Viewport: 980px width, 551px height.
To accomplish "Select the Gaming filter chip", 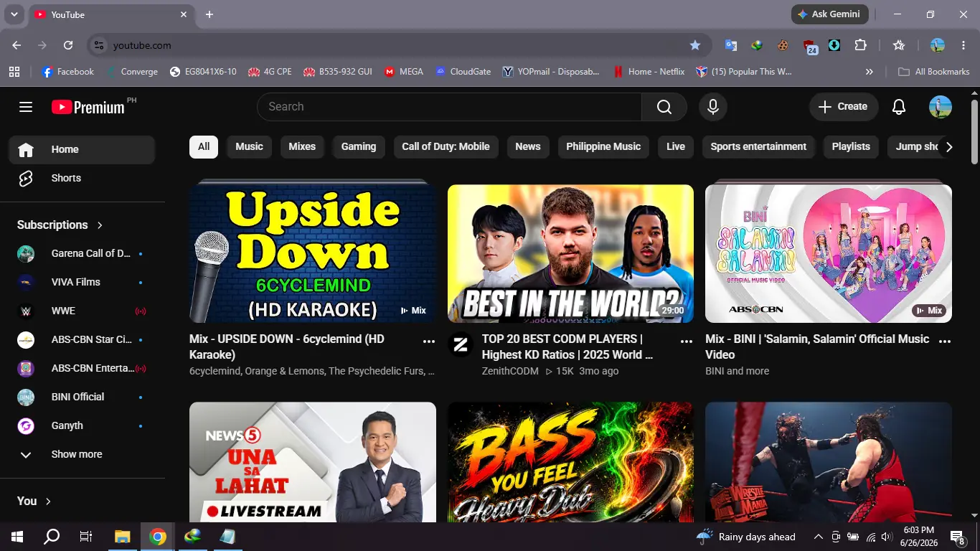I will click(359, 146).
